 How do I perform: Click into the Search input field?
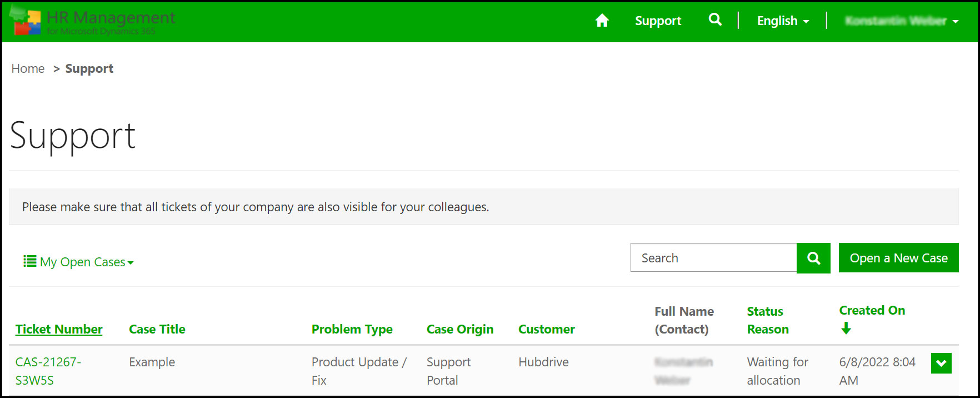[x=713, y=258]
